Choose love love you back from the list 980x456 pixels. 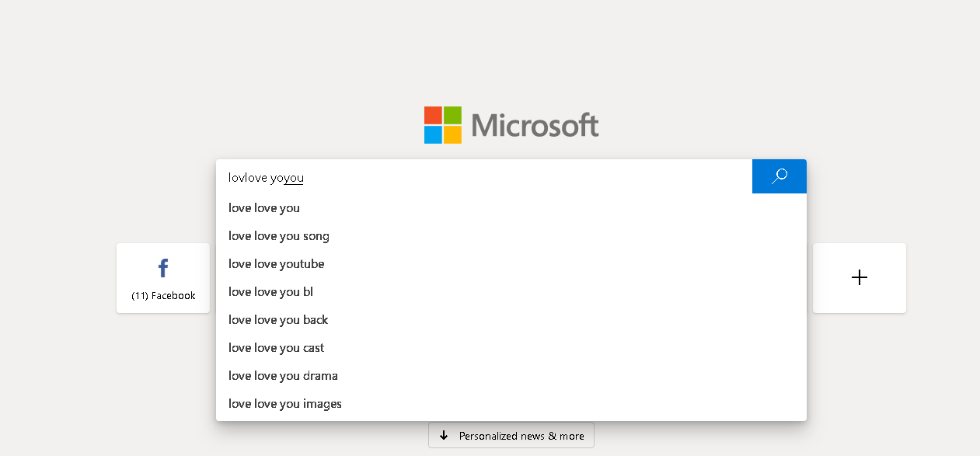277,319
